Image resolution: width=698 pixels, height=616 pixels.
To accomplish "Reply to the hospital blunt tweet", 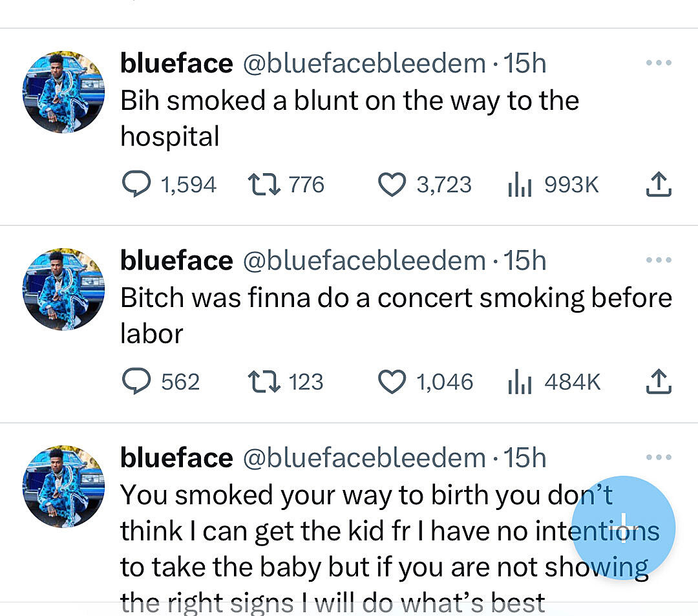I will (137, 184).
